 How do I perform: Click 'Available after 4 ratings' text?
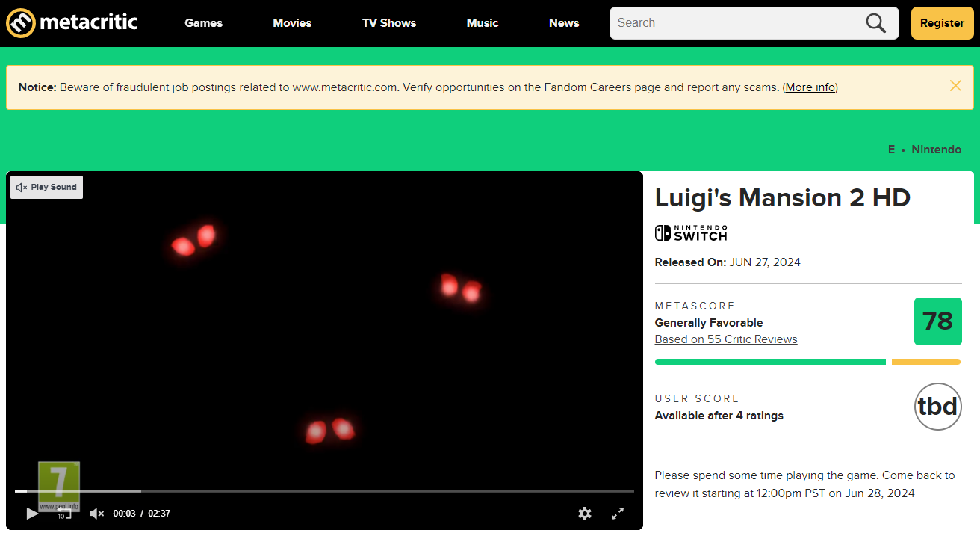click(x=719, y=416)
